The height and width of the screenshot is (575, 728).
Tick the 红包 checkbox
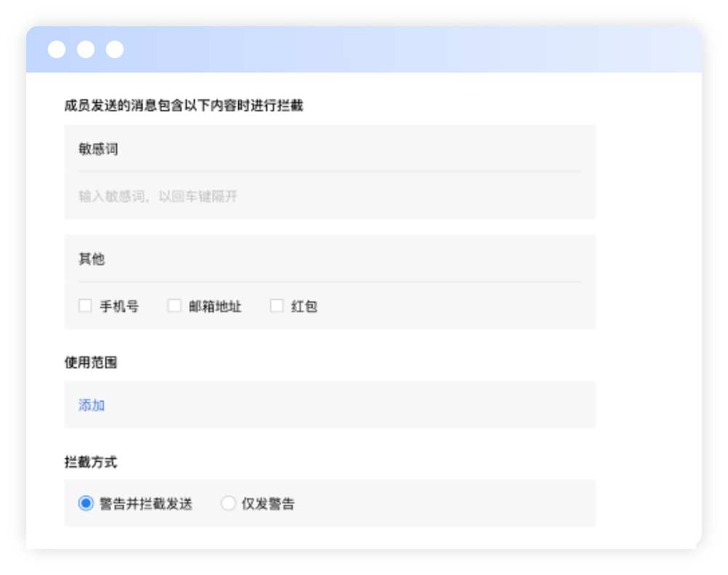pos(277,306)
